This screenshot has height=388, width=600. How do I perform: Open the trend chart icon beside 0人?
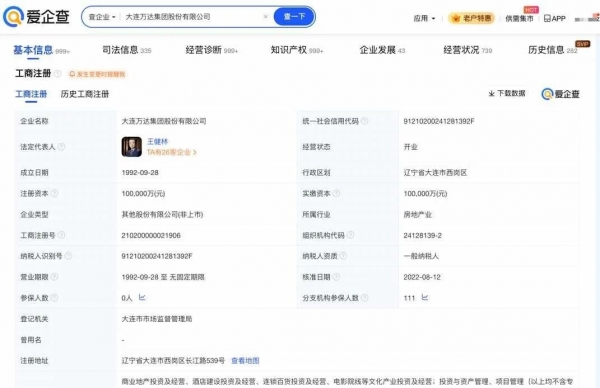point(142,297)
